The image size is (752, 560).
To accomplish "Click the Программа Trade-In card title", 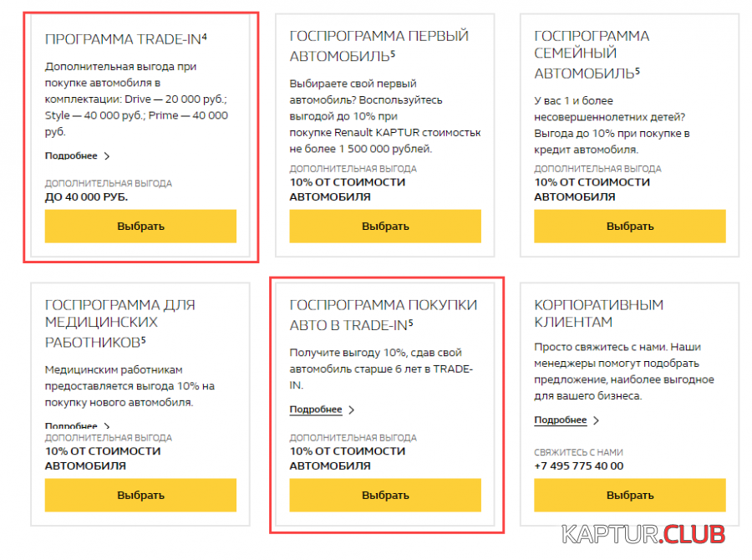I will [125, 39].
